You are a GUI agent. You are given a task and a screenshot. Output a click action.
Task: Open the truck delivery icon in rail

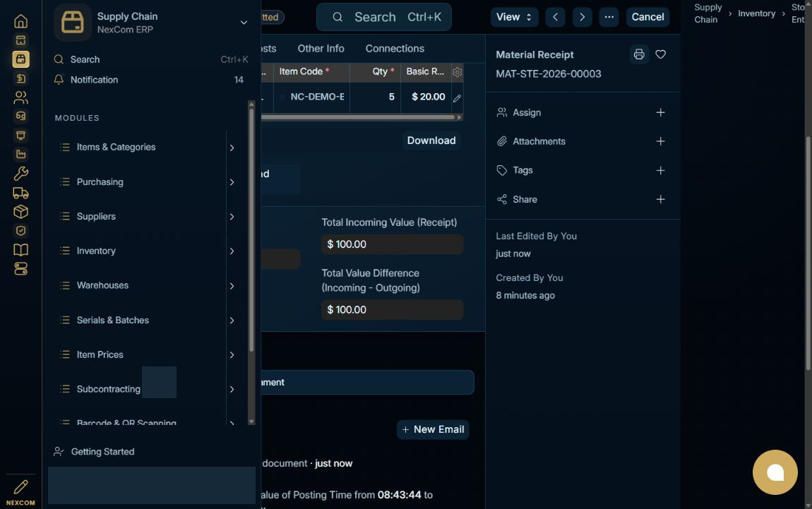20,193
